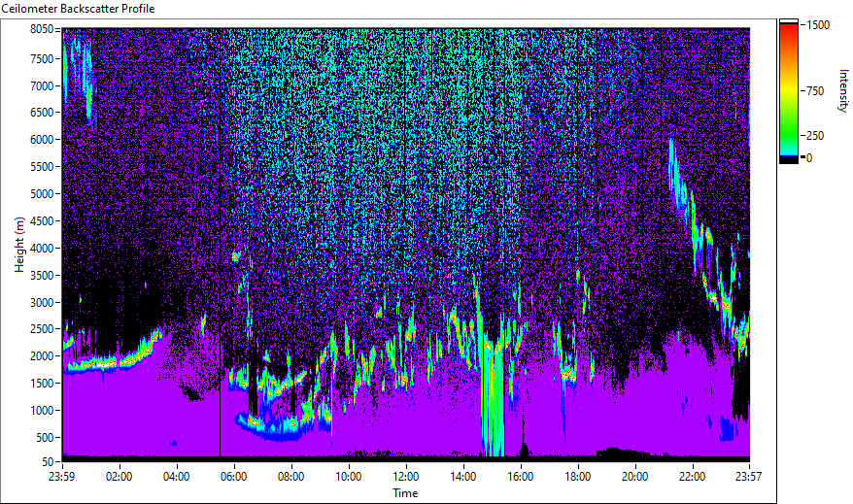The width and height of the screenshot is (853, 504).
Task: Click the 08:00 time axis label
Action: pyautogui.click(x=291, y=477)
